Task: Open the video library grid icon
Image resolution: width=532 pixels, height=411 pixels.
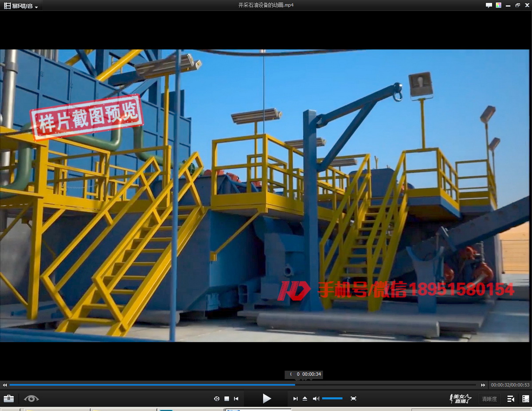Action: pyautogui.click(x=525, y=399)
